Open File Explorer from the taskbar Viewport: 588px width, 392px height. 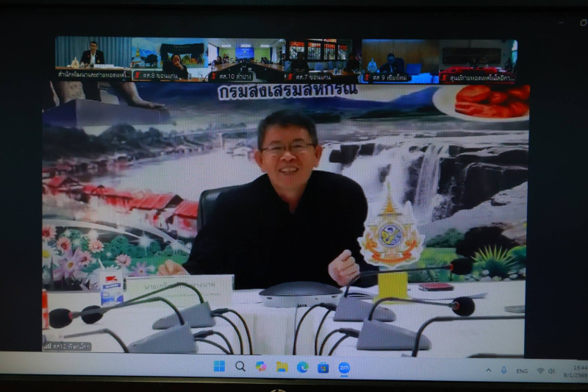pyautogui.click(x=282, y=366)
